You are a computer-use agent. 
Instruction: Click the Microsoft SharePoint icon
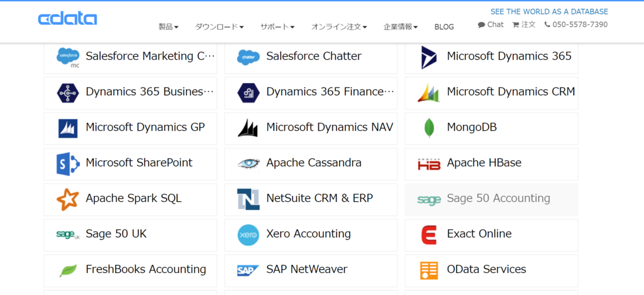pyautogui.click(x=67, y=164)
